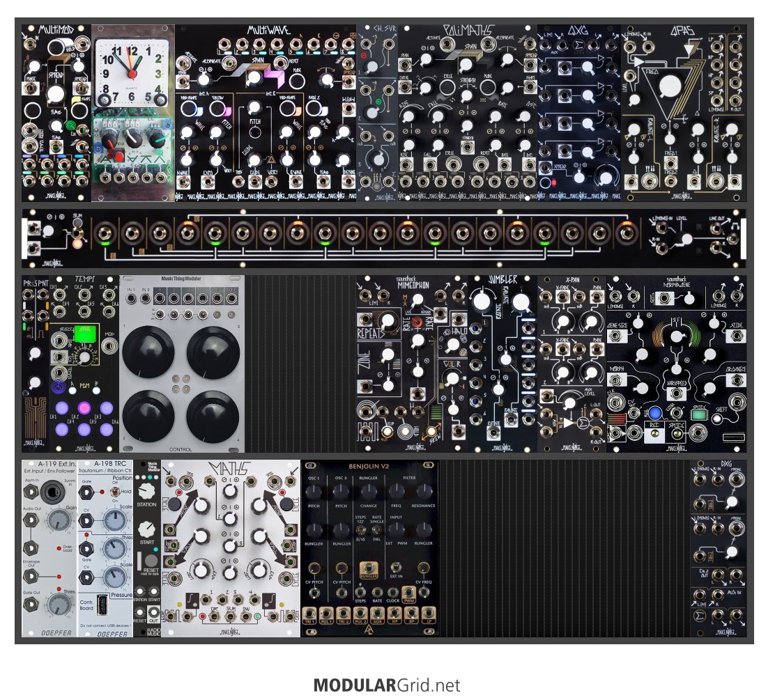Select the MultiMod module
Screen dimensions: 775x700
[x=56, y=113]
